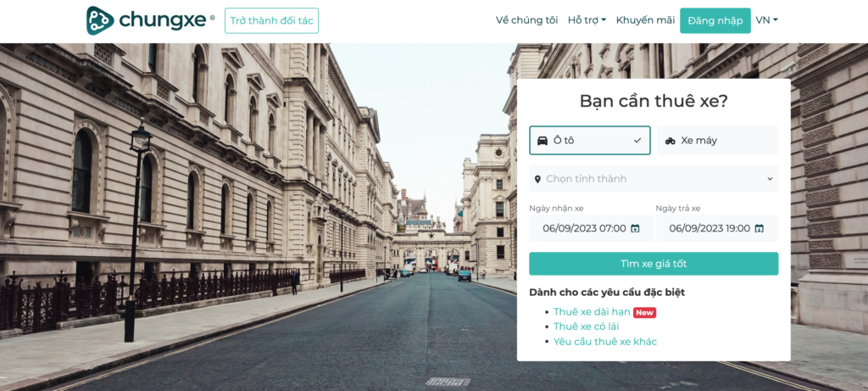Screen dimensions: 868x391
Task: Open calendar icon for Ngày nhận xe
Action: [635, 228]
